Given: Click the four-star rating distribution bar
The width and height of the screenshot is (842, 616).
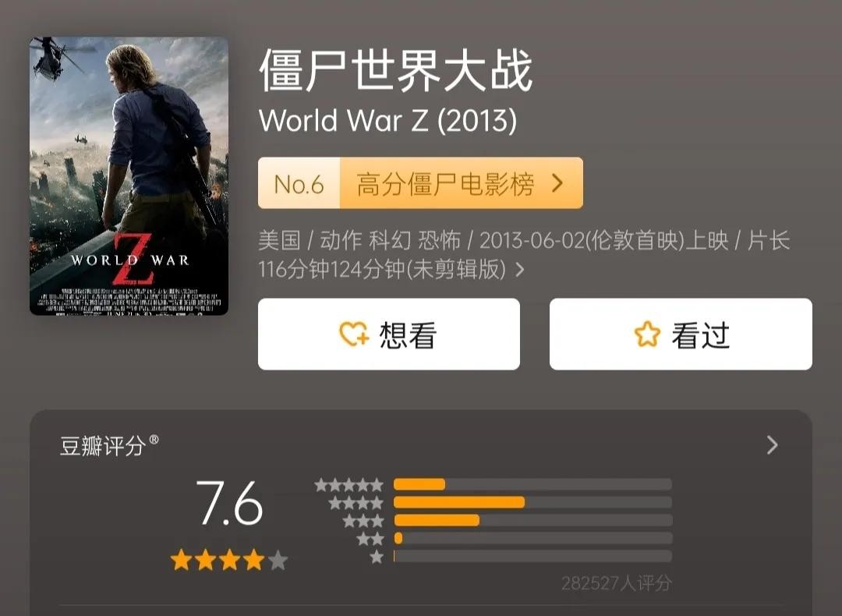Looking at the screenshot, I should click(x=532, y=502).
